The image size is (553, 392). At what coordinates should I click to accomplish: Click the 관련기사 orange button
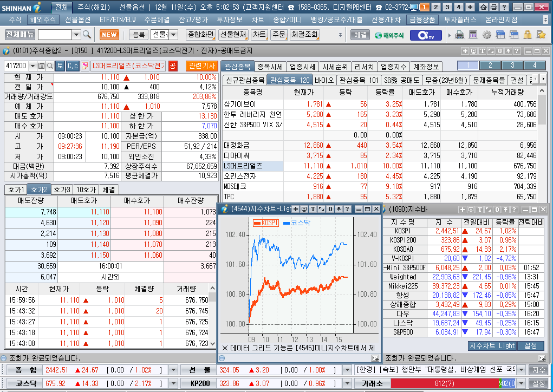click(x=201, y=66)
